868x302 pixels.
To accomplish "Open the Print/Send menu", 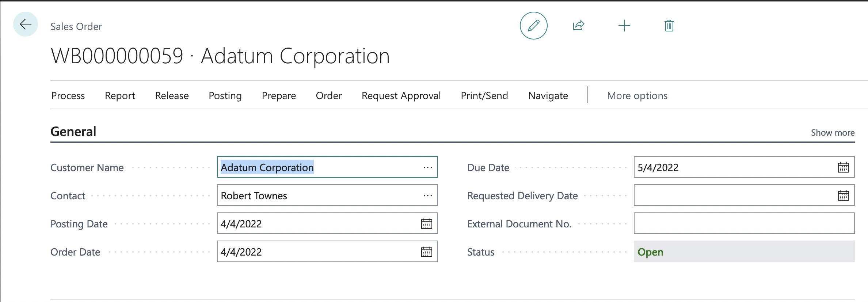I will 484,96.
